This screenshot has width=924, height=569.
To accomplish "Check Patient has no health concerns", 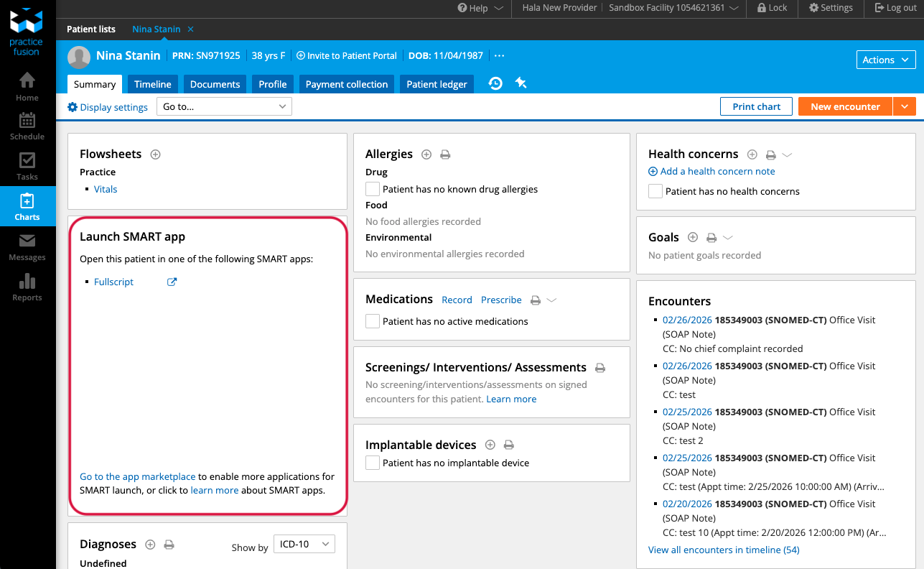I will click(655, 191).
